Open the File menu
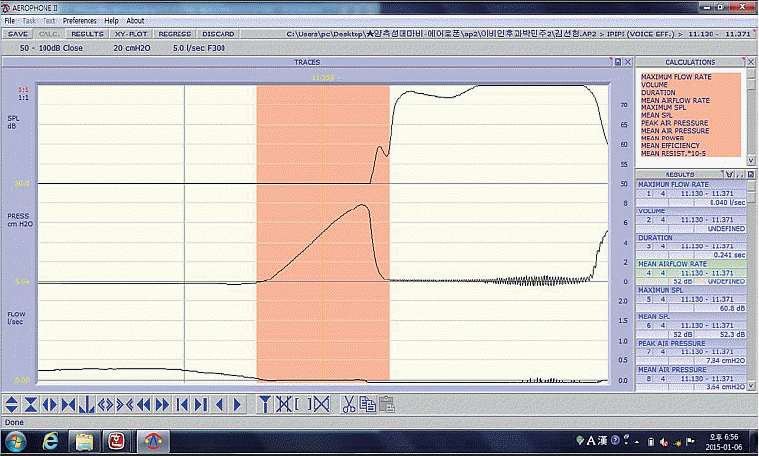This screenshot has width=759, height=456. (10, 20)
